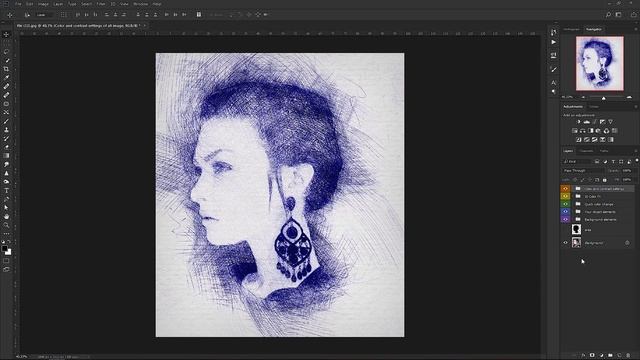The image size is (640, 360).
Task: Close the open document tab
Action: coord(145,26)
